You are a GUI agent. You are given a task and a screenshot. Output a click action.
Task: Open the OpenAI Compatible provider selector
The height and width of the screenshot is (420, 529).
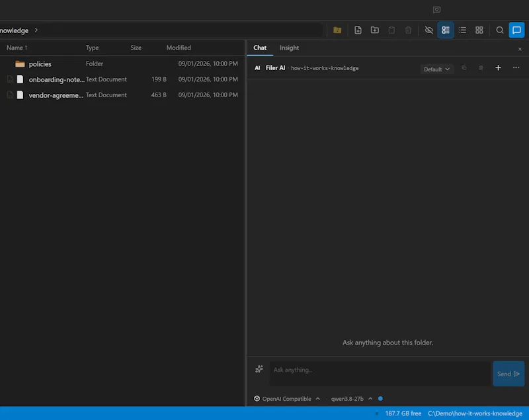[x=287, y=398]
